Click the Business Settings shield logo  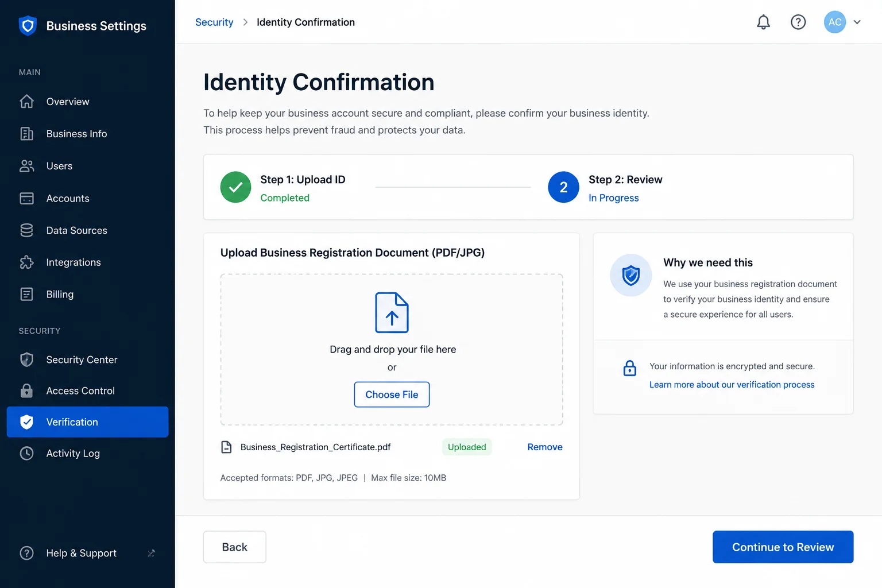28,26
